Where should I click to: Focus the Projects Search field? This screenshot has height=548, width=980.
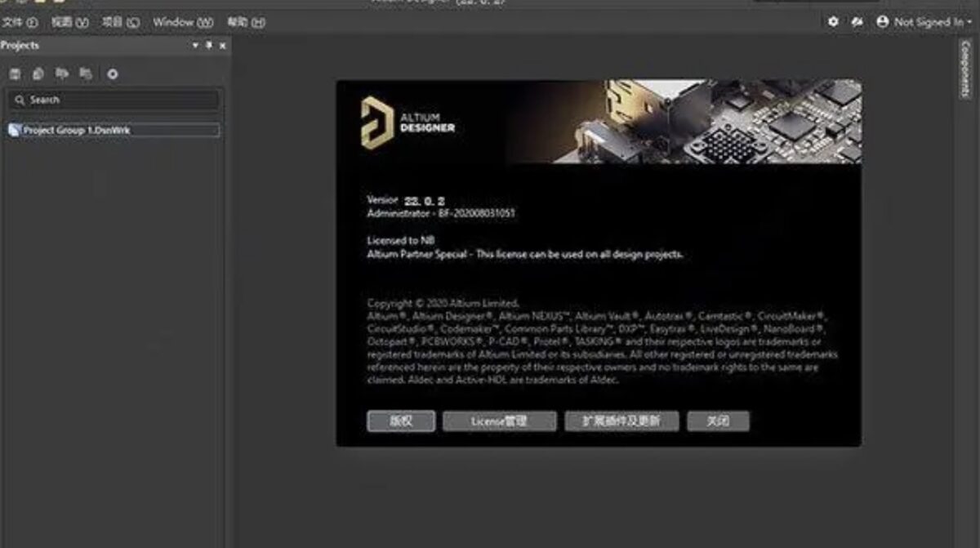[x=114, y=100]
